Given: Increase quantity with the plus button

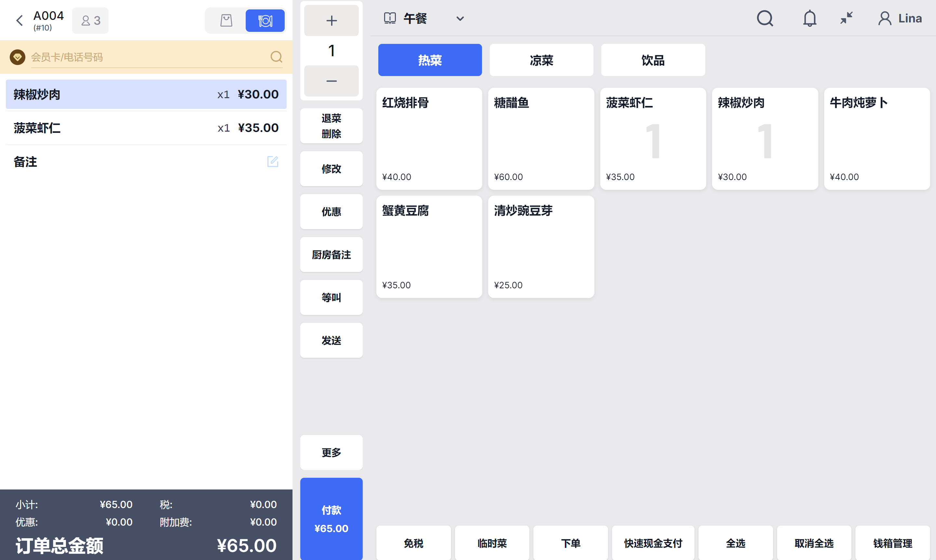Looking at the screenshot, I should [331, 20].
